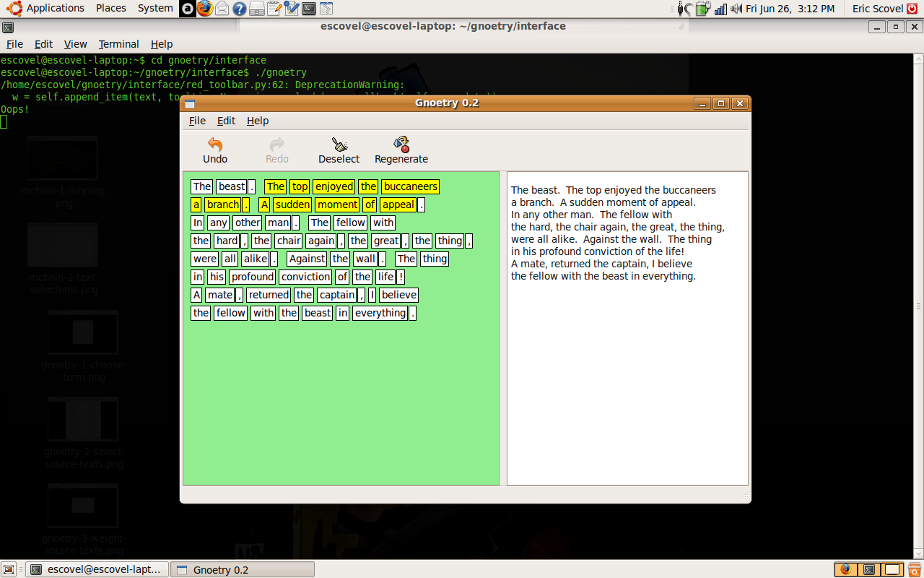Open the Terminal menu in terminal window
924x578 pixels.
point(118,44)
